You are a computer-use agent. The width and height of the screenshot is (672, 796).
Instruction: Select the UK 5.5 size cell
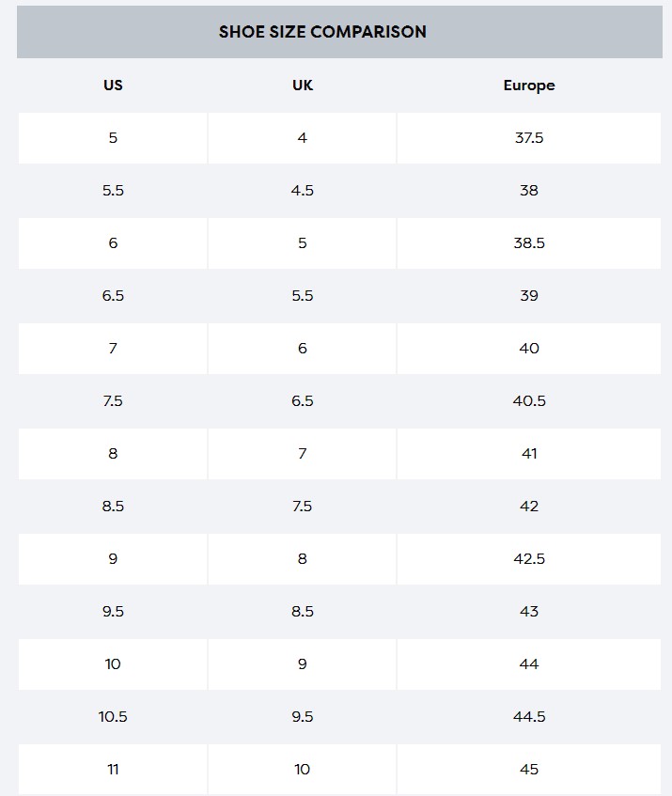(x=302, y=296)
